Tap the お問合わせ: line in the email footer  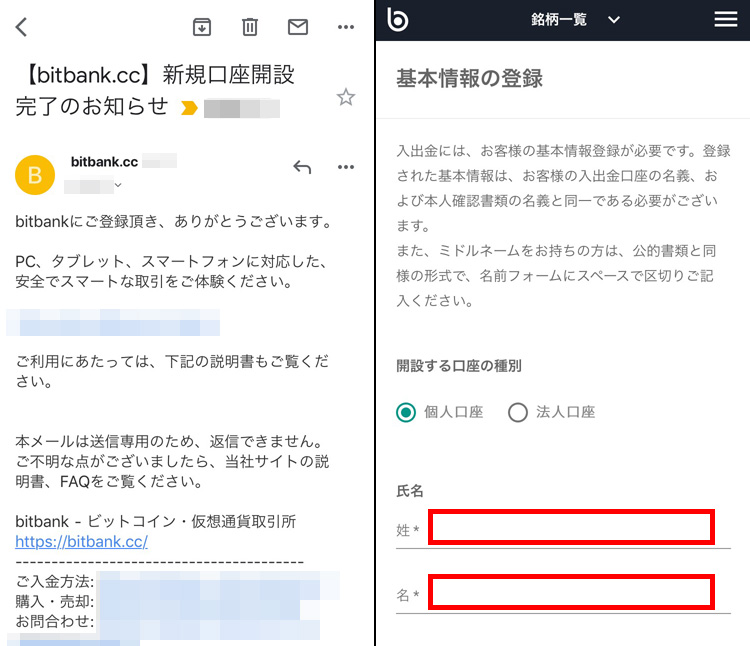[x=55, y=622]
